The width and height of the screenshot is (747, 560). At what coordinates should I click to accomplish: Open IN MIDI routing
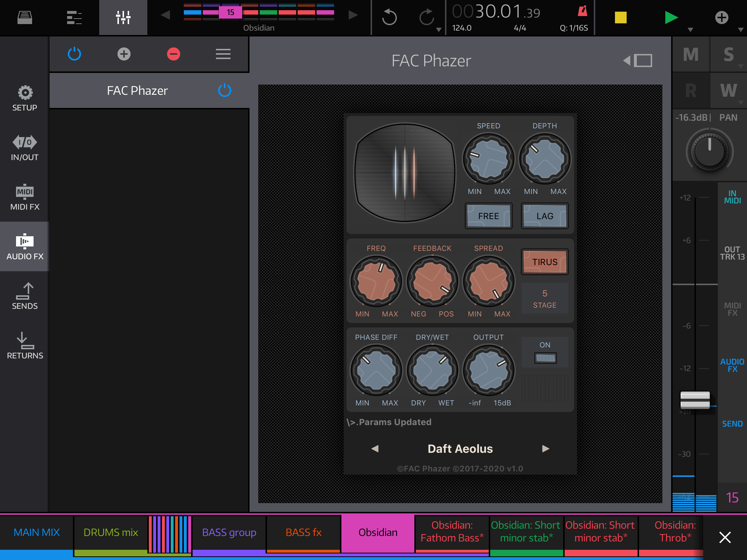[732, 197]
